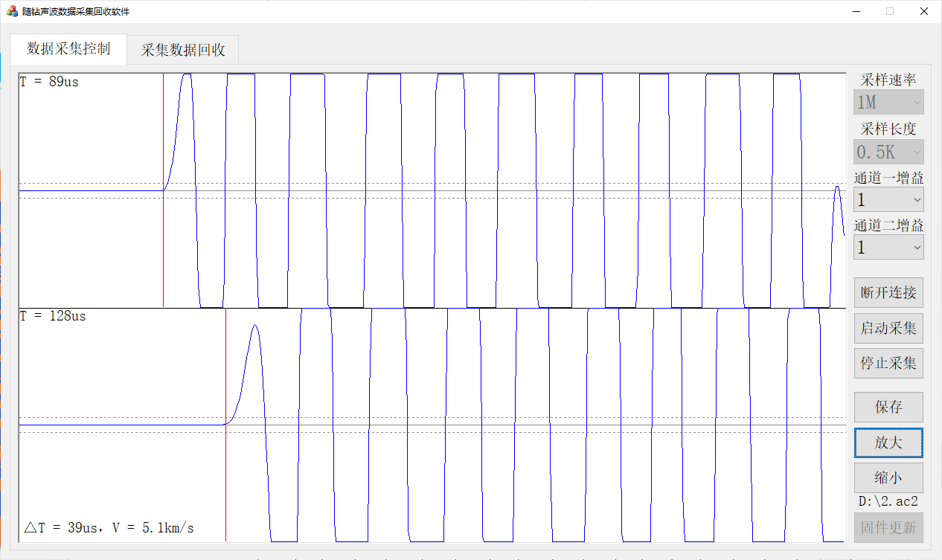Click the app icon in the title bar
942x560 pixels.
[12, 11]
